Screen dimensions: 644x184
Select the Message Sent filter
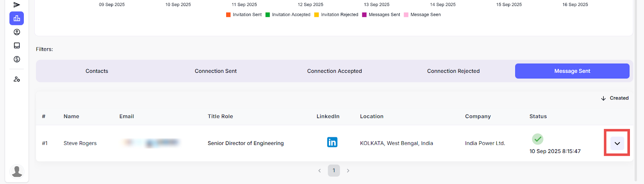click(572, 71)
